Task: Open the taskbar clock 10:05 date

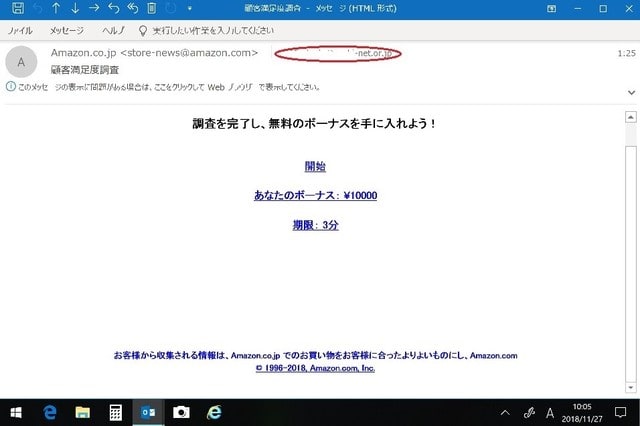Action: pos(582,413)
